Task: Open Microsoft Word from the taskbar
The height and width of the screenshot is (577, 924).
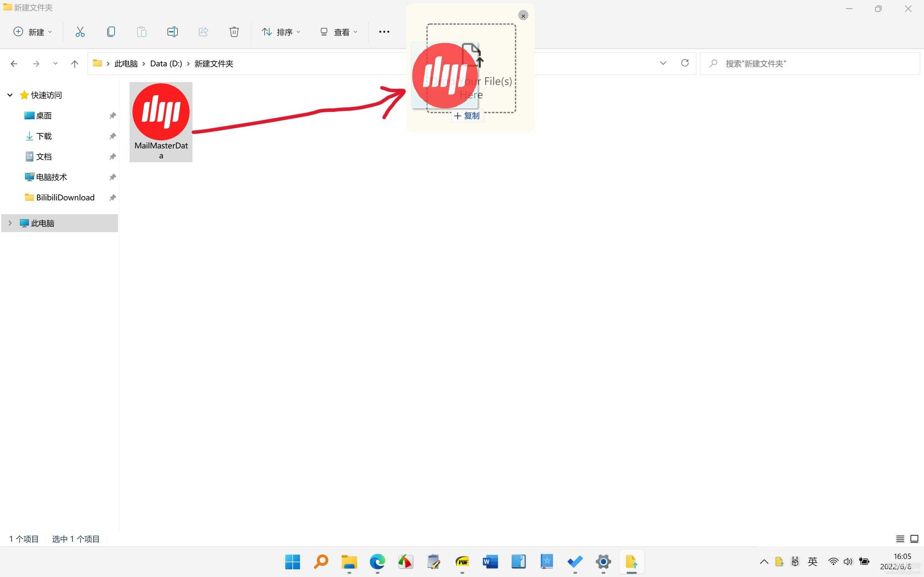Action: pyautogui.click(x=490, y=562)
